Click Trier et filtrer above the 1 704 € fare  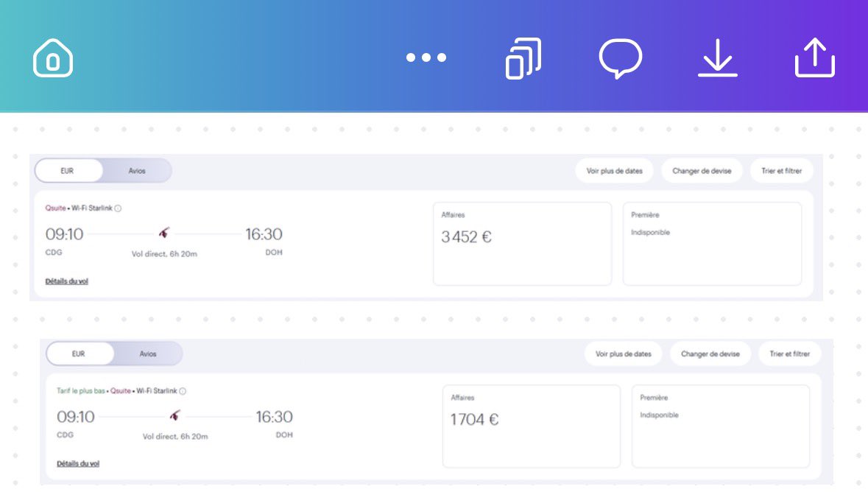[790, 354]
